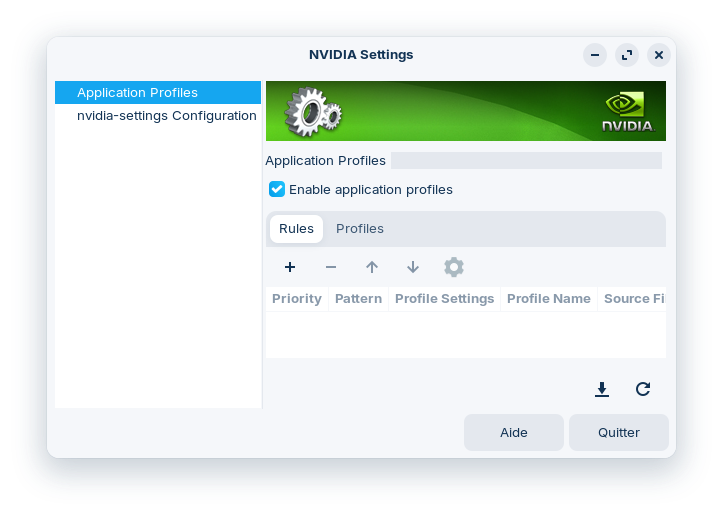Image resolution: width=723 pixels, height=515 pixels.
Task: Minimize the NVIDIA Settings window
Action: tap(595, 55)
